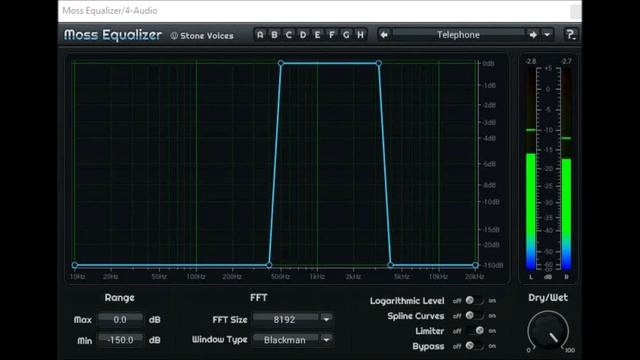Click the -150dB gain axis label

coord(493,265)
